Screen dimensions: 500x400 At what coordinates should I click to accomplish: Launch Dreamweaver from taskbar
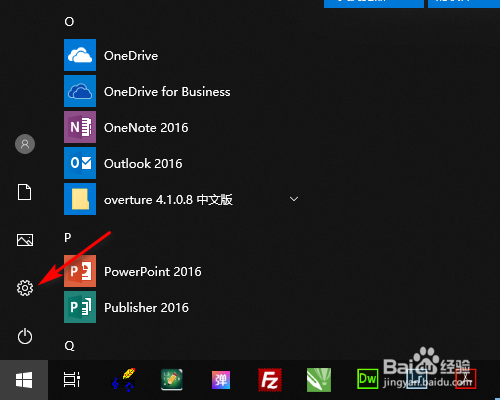[368, 379]
